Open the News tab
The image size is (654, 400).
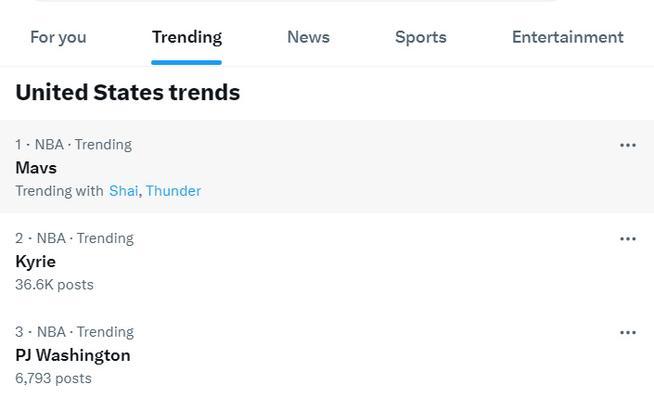(308, 37)
